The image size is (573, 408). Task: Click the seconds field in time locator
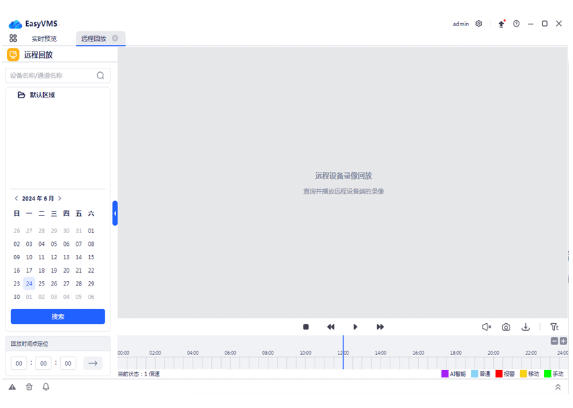pos(68,363)
